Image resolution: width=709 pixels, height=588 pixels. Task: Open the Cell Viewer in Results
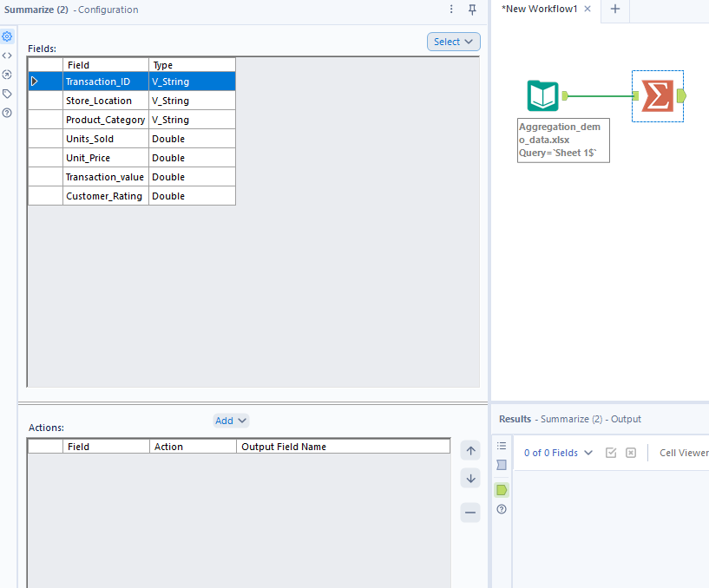click(x=684, y=453)
